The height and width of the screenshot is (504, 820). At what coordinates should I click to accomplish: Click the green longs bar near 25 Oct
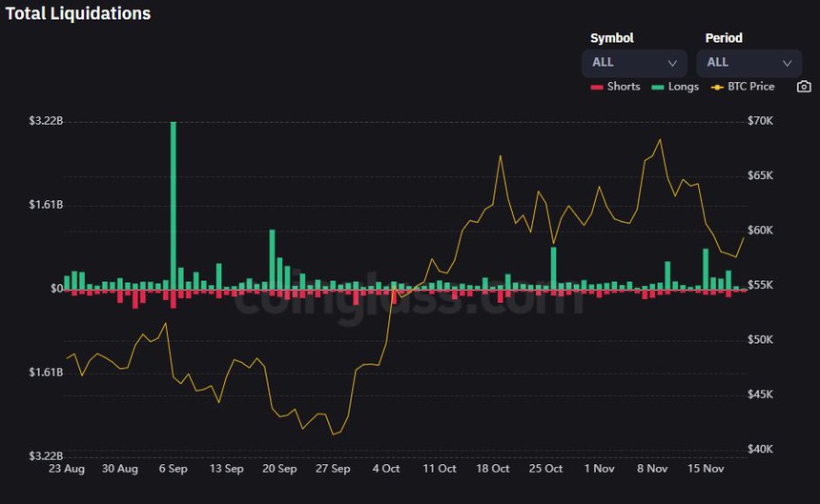tap(553, 268)
